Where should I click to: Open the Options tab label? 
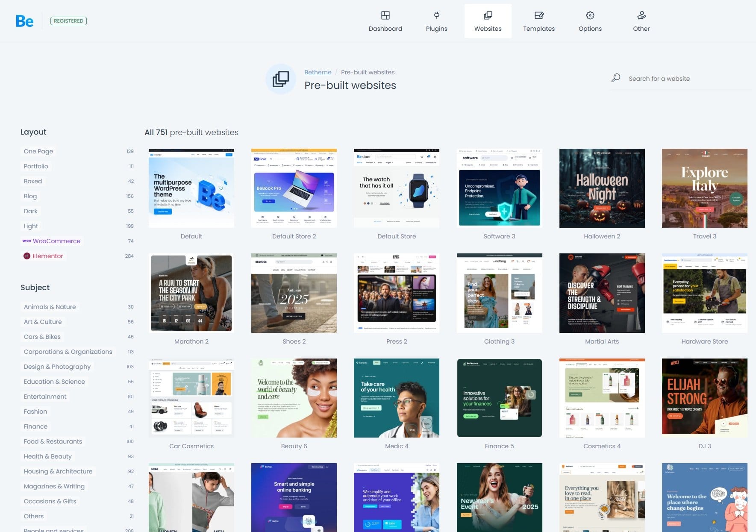pyautogui.click(x=590, y=29)
